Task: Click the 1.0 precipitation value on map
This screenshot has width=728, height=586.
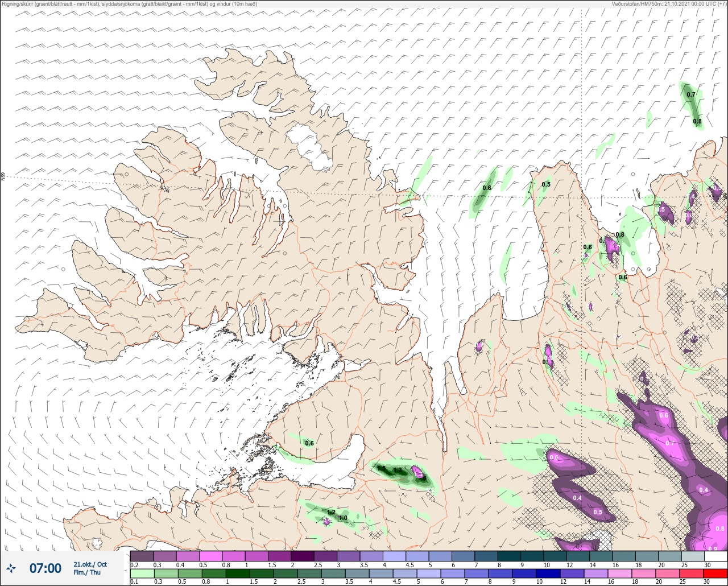Action: point(343,518)
